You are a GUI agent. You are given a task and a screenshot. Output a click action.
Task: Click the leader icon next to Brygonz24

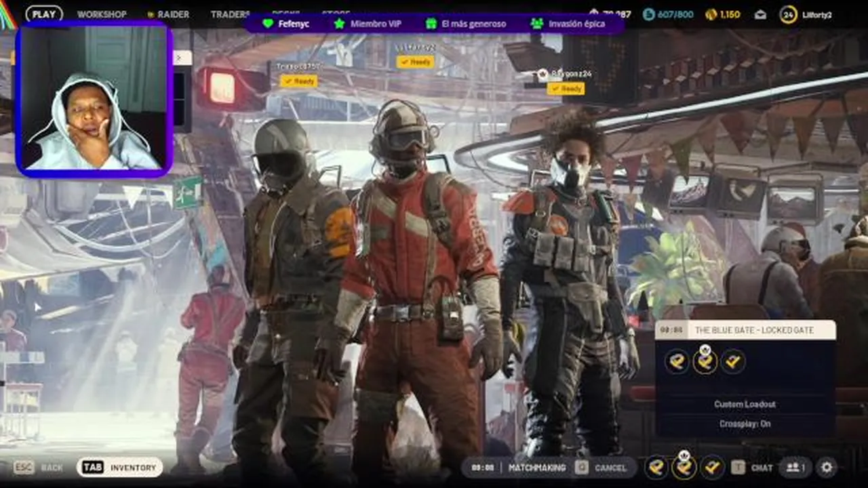tap(542, 73)
